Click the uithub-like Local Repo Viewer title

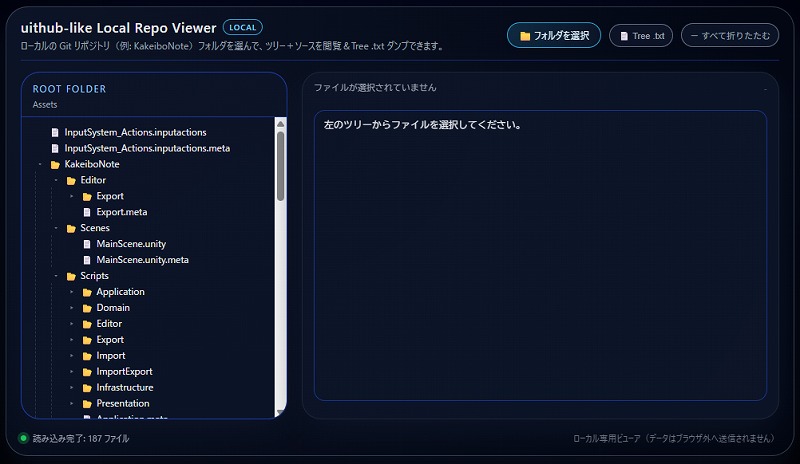[118, 28]
